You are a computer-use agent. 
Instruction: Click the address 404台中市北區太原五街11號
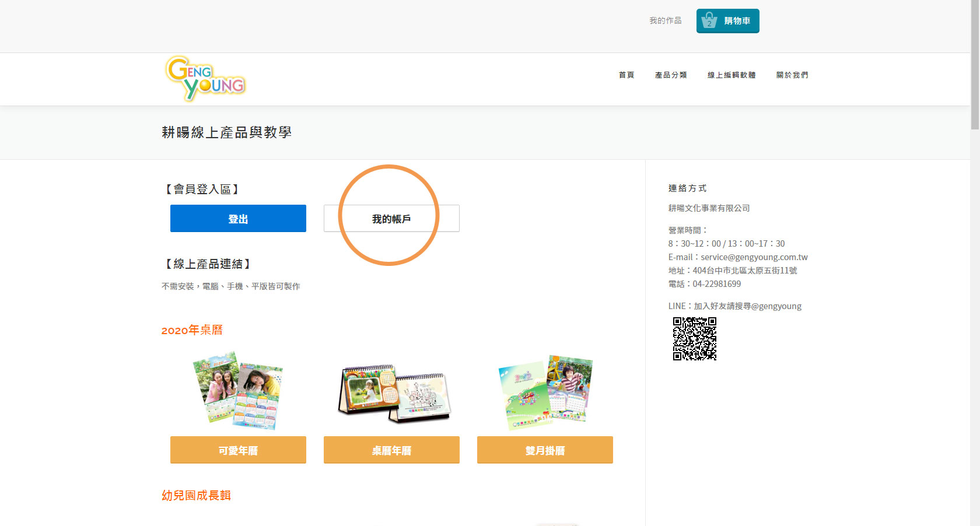click(745, 271)
